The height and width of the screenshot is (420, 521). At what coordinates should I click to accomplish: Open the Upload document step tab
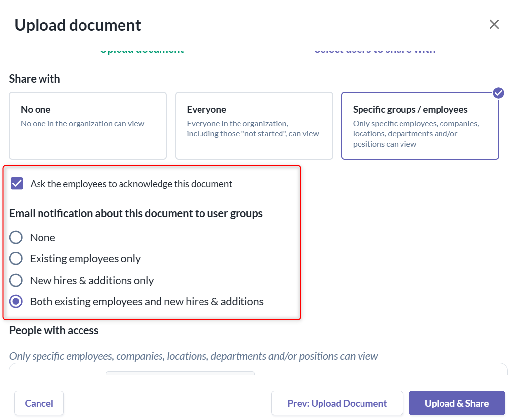(142, 52)
